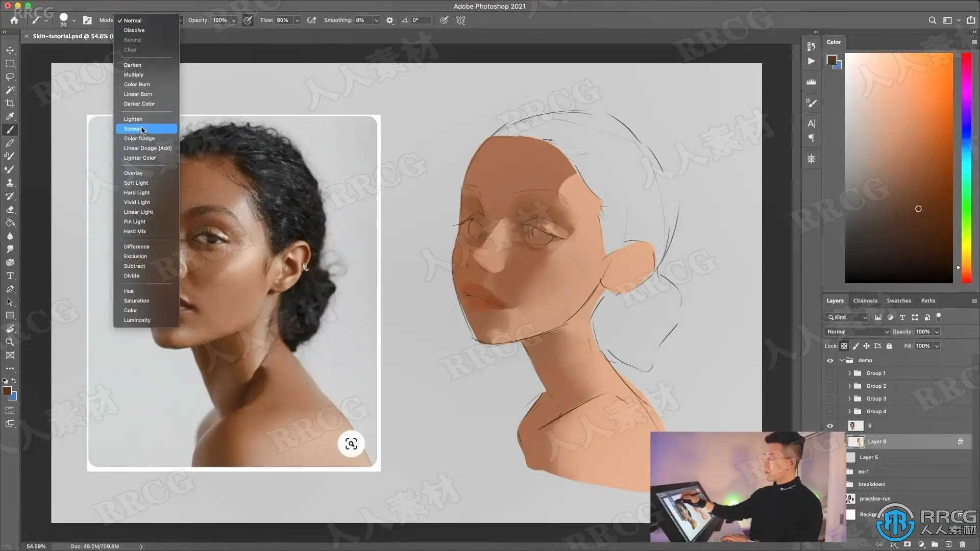The image size is (980, 551).
Task: Select the Eraser tool
Action: point(10,209)
